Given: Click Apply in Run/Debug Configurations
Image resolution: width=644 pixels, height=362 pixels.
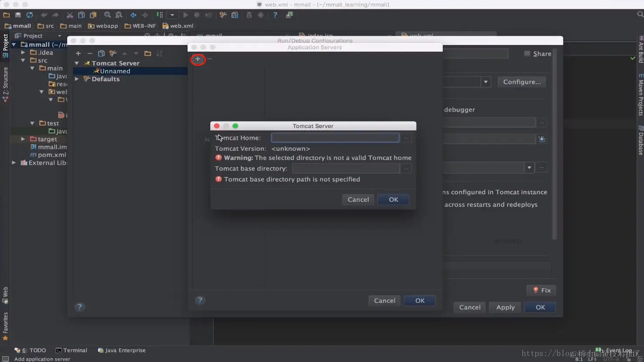Looking at the screenshot, I should coord(505,307).
